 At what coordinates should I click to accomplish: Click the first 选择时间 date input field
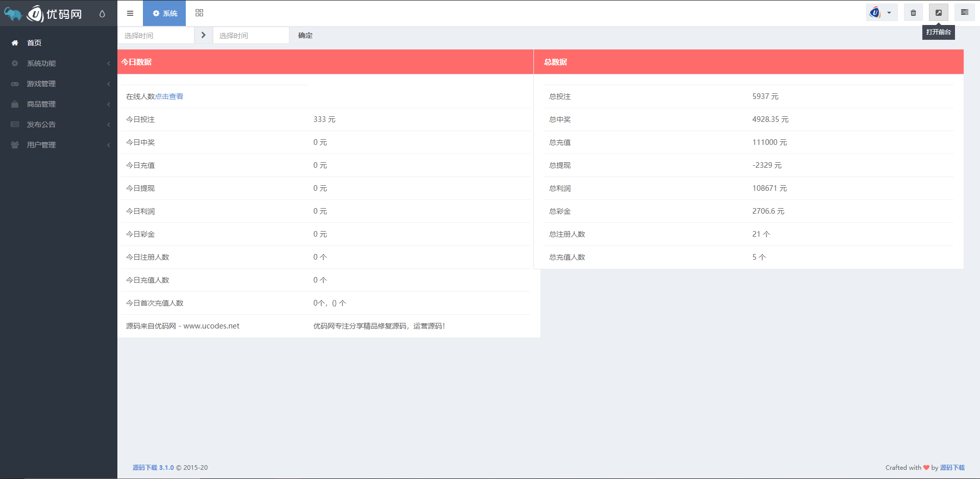(x=156, y=35)
